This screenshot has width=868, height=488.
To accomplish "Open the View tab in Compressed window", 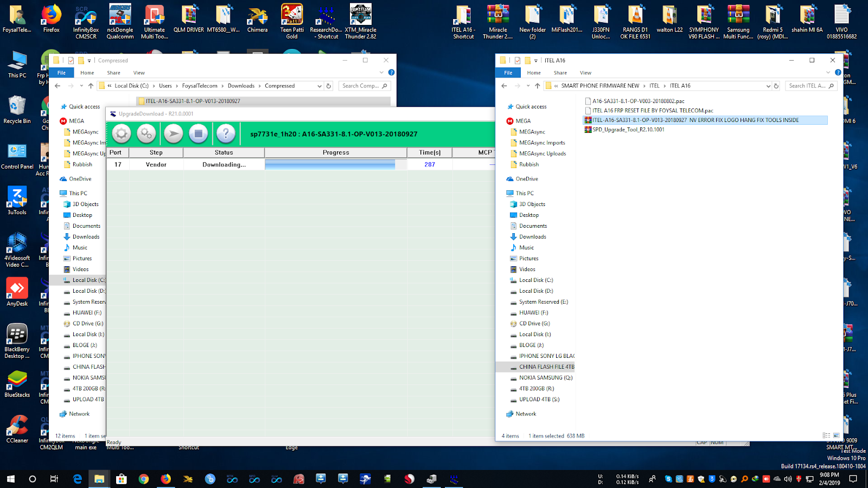I will pos(139,73).
